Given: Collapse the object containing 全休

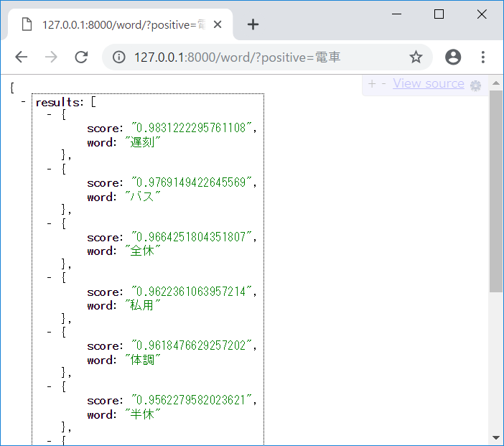Looking at the screenshot, I should pos(49,223).
